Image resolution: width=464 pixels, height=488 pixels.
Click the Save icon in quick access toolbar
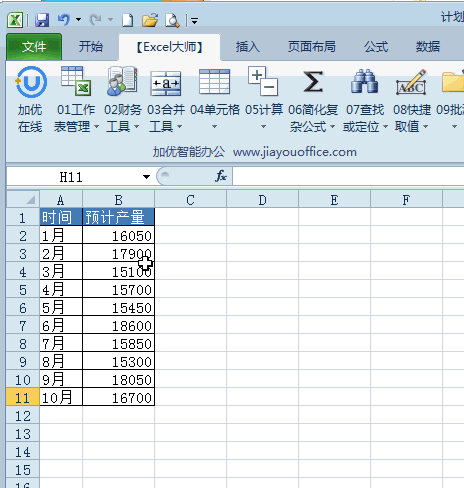[42, 21]
